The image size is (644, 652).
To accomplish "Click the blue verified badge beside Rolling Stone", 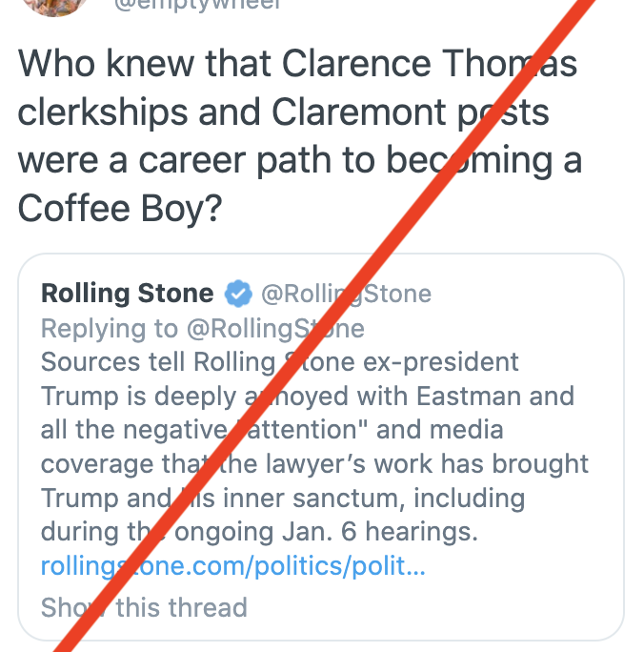I will (x=237, y=293).
